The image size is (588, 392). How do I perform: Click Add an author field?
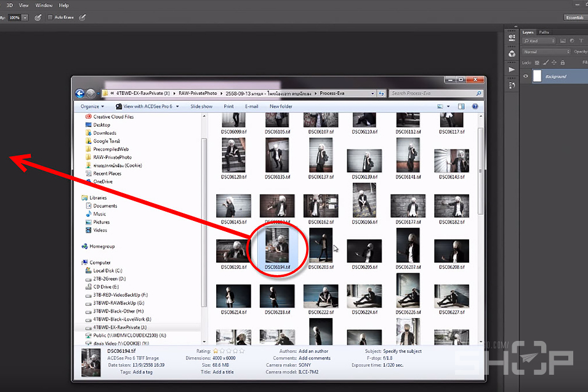tap(313, 351)
